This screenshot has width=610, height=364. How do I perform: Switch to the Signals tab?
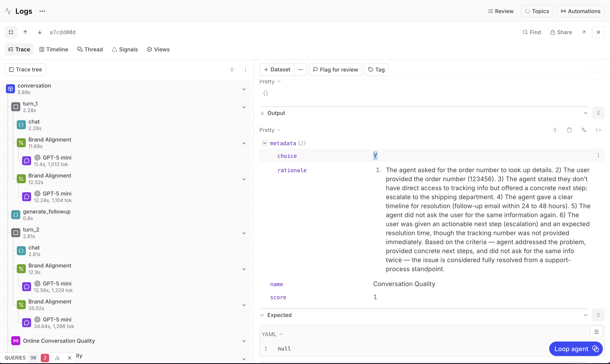point(125,49)
